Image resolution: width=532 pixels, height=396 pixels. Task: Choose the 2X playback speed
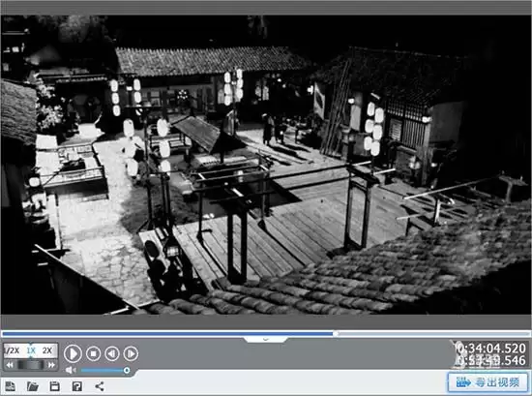(x=47, y=350)
